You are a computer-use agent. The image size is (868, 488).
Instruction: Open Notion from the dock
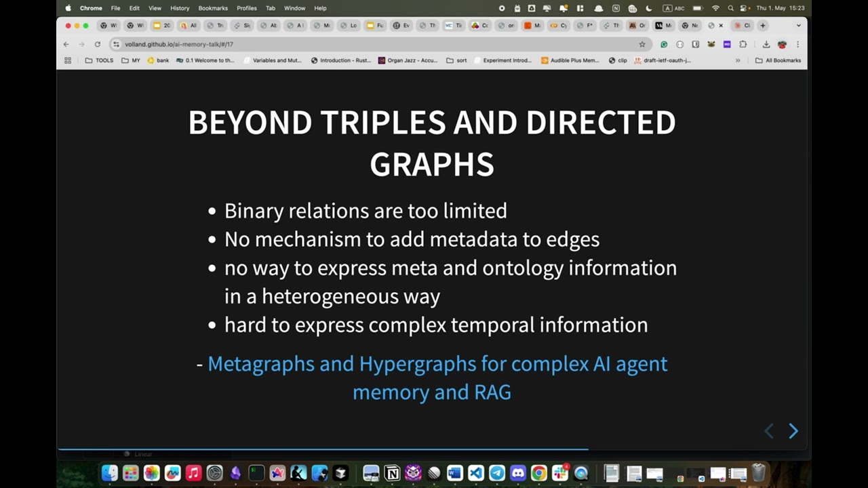(392, 472)
